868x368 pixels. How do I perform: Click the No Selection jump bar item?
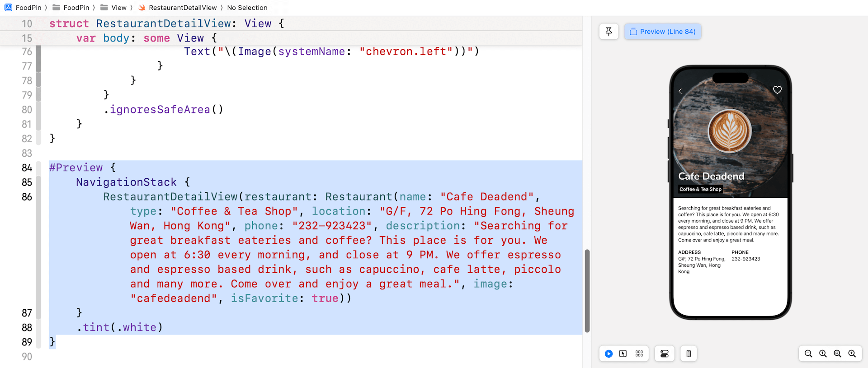coord(247,8)
